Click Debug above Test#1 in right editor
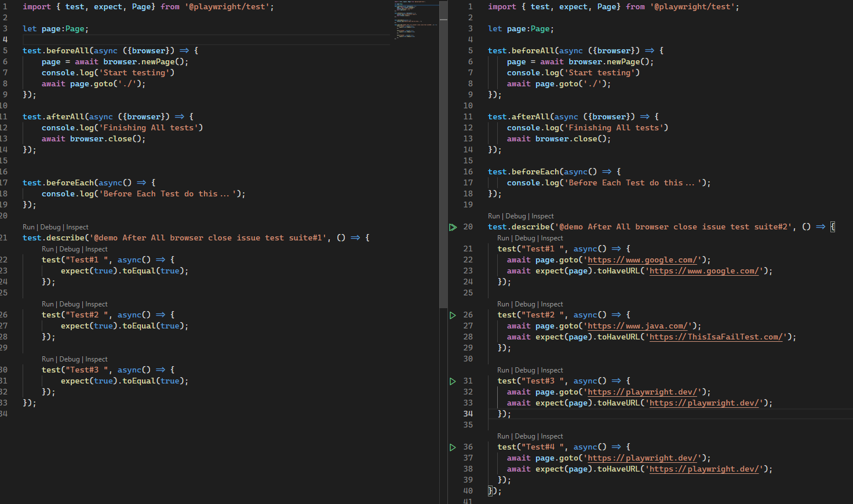Viewport: 853px width, 504px height. click(525, 238)
